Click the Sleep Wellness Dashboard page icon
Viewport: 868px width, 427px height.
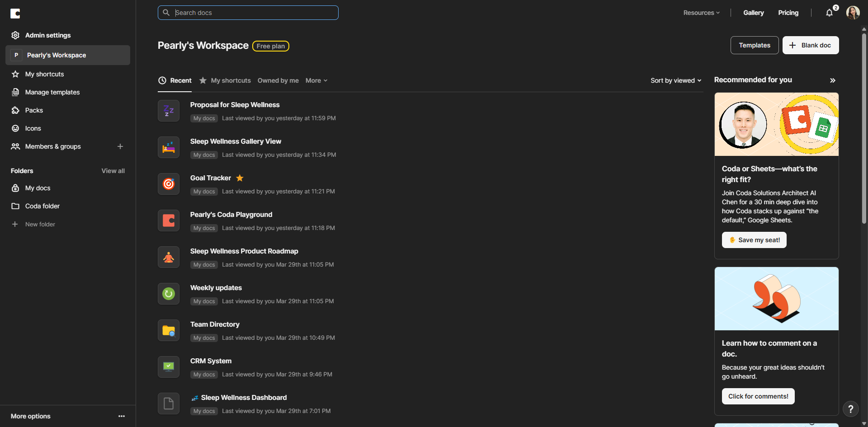169,404
